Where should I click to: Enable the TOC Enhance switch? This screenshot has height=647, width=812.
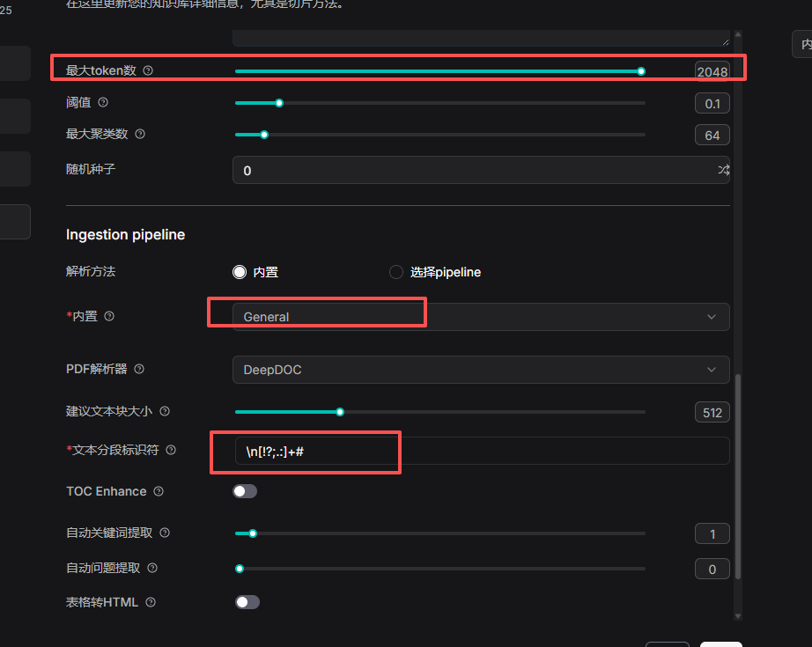[245, 491]
